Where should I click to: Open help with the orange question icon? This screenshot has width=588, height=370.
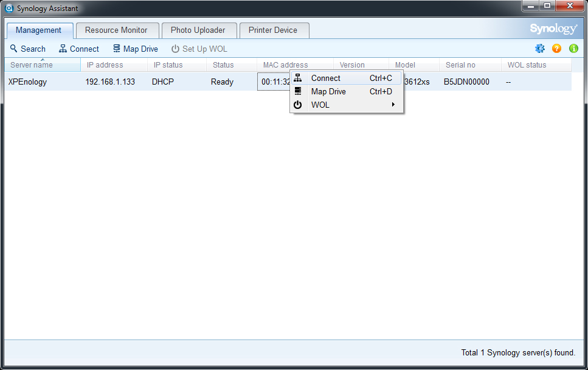pyautogui.click(x=556, y=49)
